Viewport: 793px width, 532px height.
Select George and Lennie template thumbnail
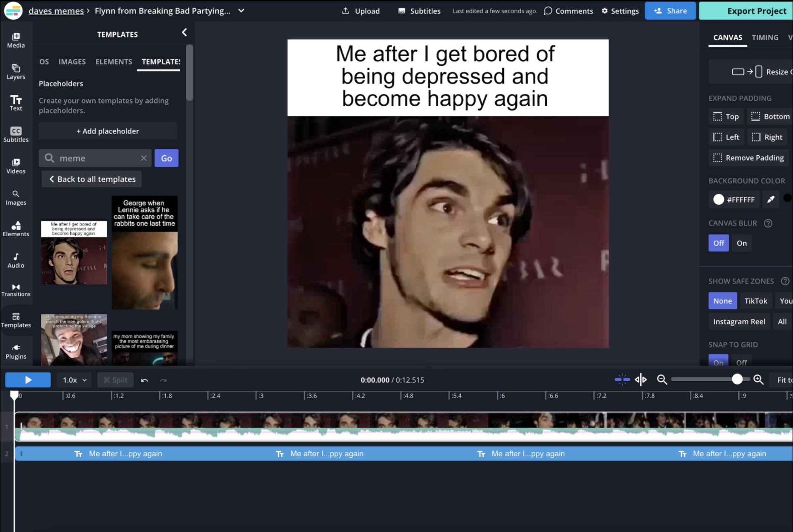[145, 253]
